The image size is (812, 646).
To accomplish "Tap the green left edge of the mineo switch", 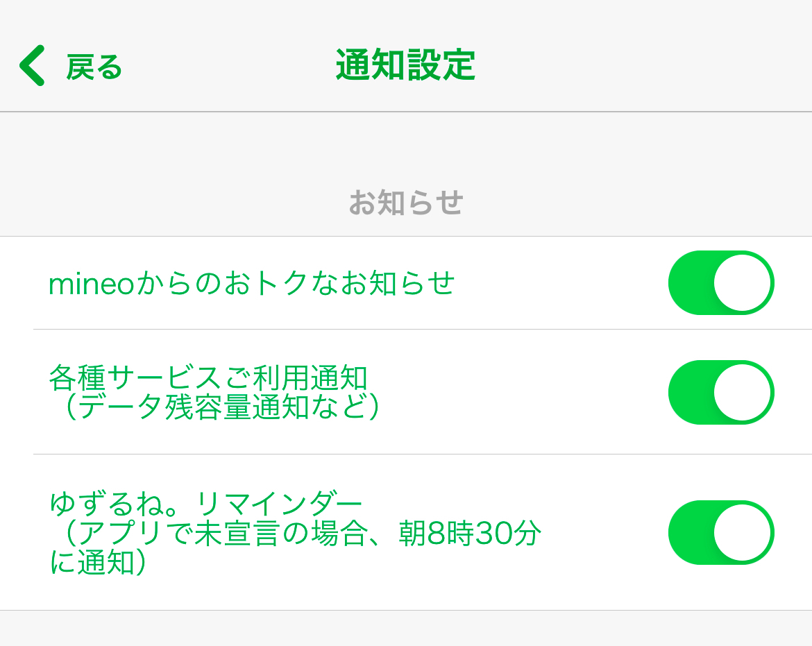I will (687, 283).
